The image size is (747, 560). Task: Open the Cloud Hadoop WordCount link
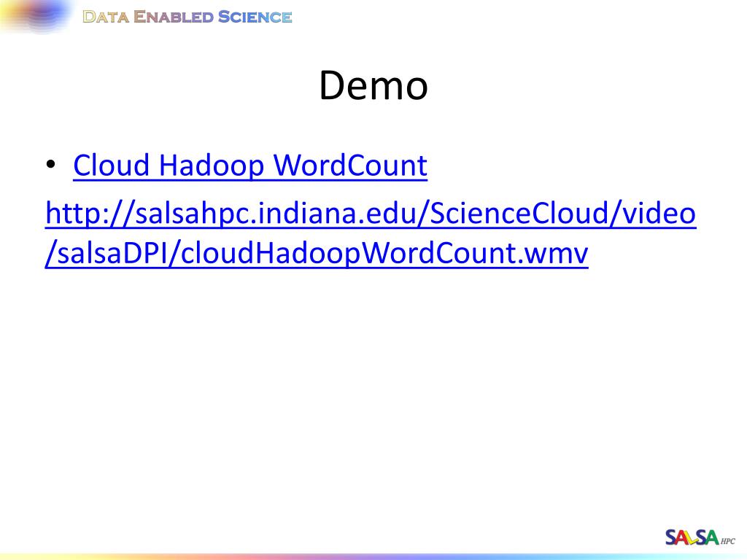tap(250, 166)
